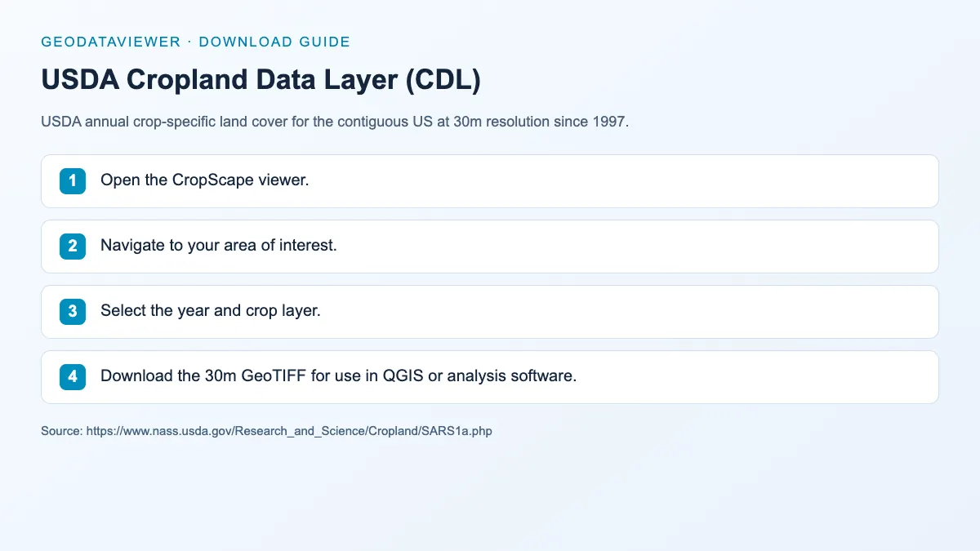Select 'Navigate to your area of interest.' text
The height and width of the screenshot is (551, 980).
pyautogui.click(x=219, y=246)
